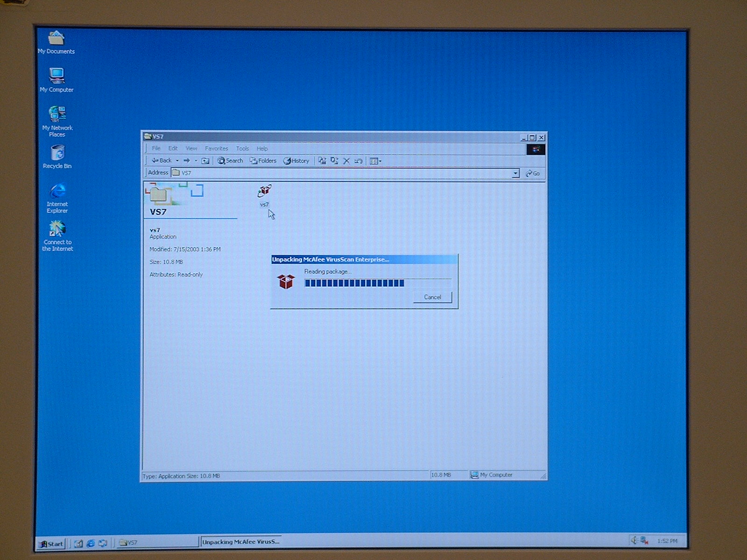Click the unpacking progress bar
This screenshot has width=747, height=560.
(x=377, y=283)
